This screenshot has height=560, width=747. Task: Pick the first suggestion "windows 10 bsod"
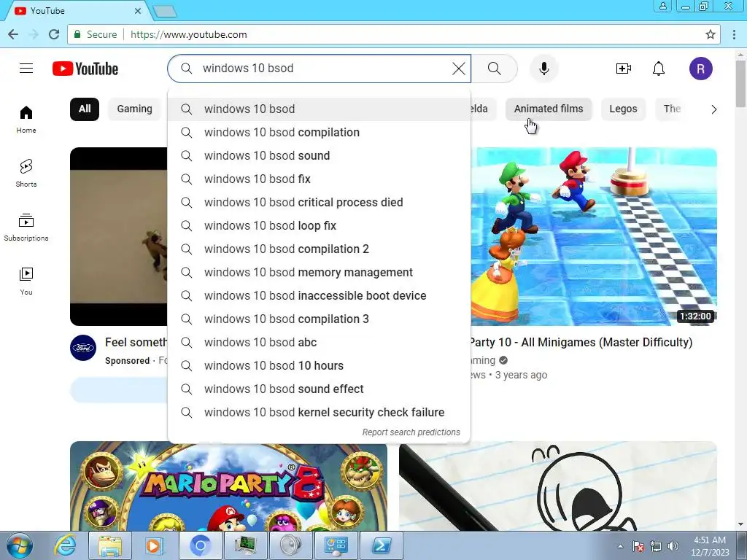click(320, 109)
